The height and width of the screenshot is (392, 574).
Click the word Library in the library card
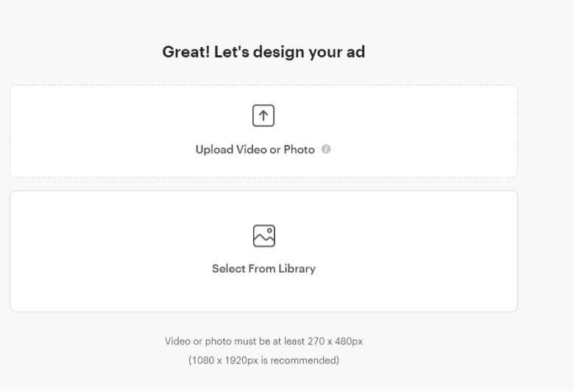tap(297, 268)
